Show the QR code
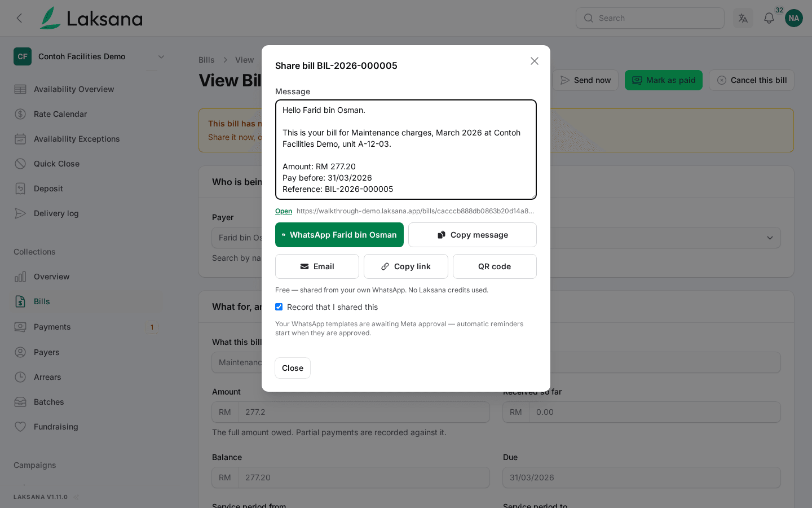The height and width of the screenshot is (508, 812). 495,266
